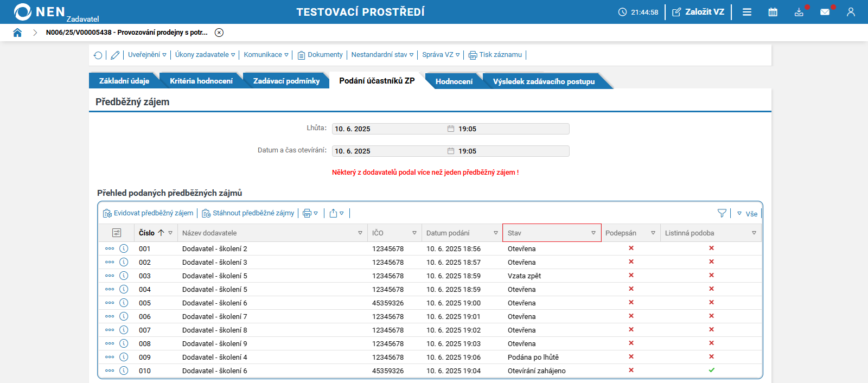Switch to the Kritéria hodnocení tab
The height and width of the screenshot is (383, 868).
[201, 81]
